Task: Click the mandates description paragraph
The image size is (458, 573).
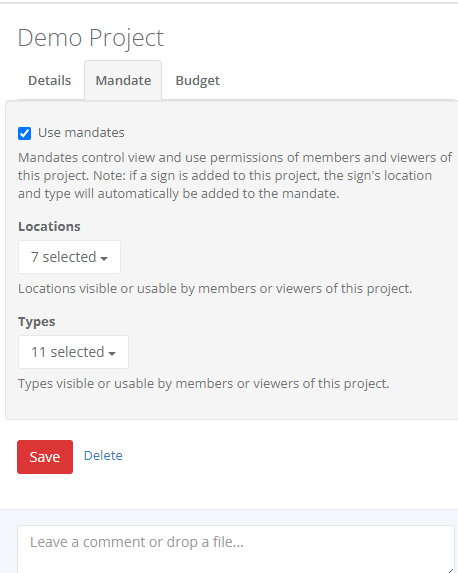Action: tap(235, 175)
